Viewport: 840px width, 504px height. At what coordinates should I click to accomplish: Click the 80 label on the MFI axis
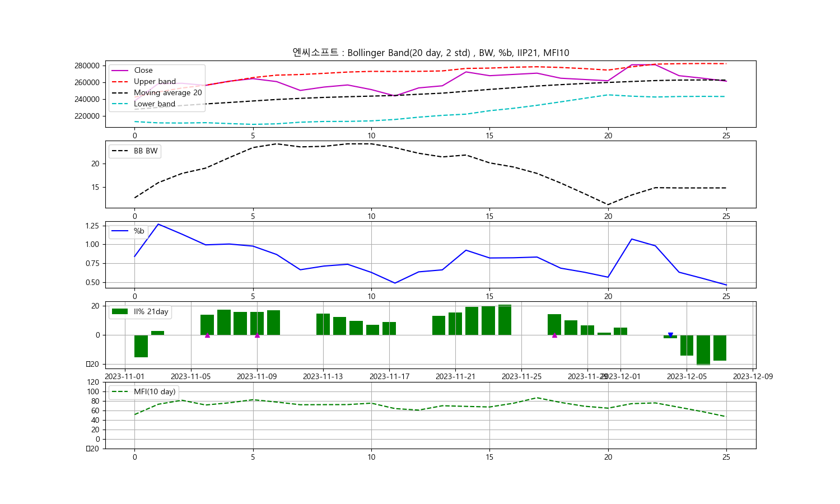[96, 401]
